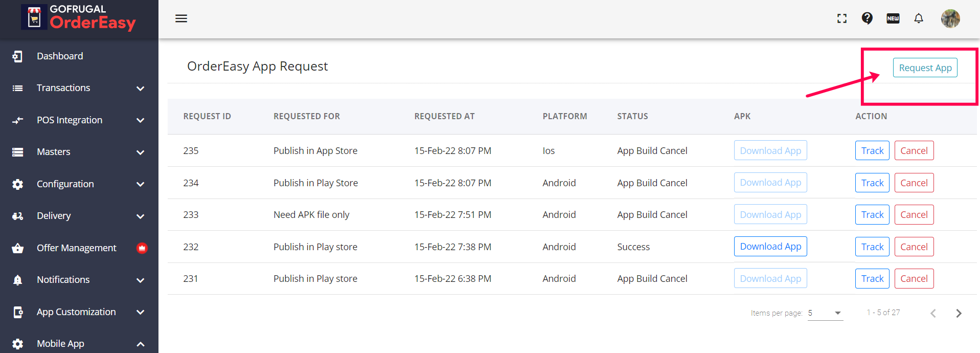This screenshot has width=980, height=353.
Task: Click the hamburger menu icon
Action: point(181,18)
